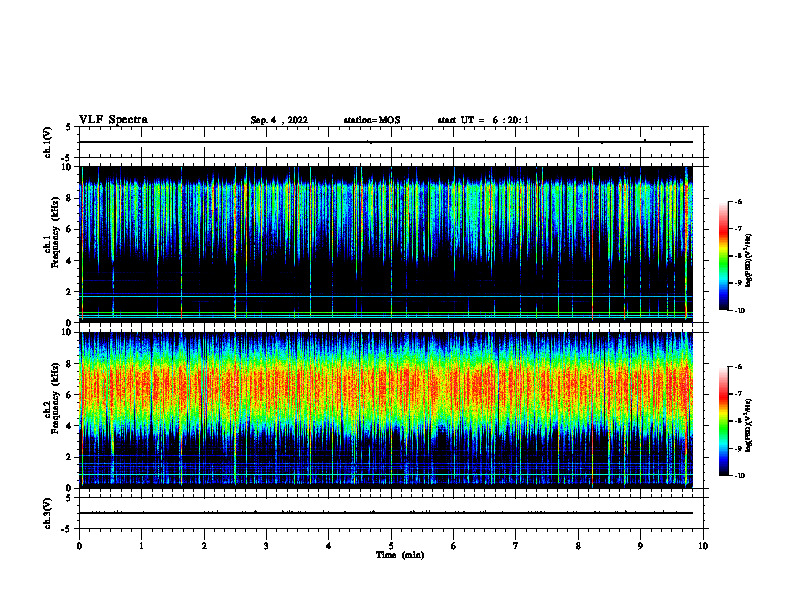Viewport: 792px width, 612px height.
Task: Select the date text "Sep. 4 , 2022"
Action: coord(279,120)
